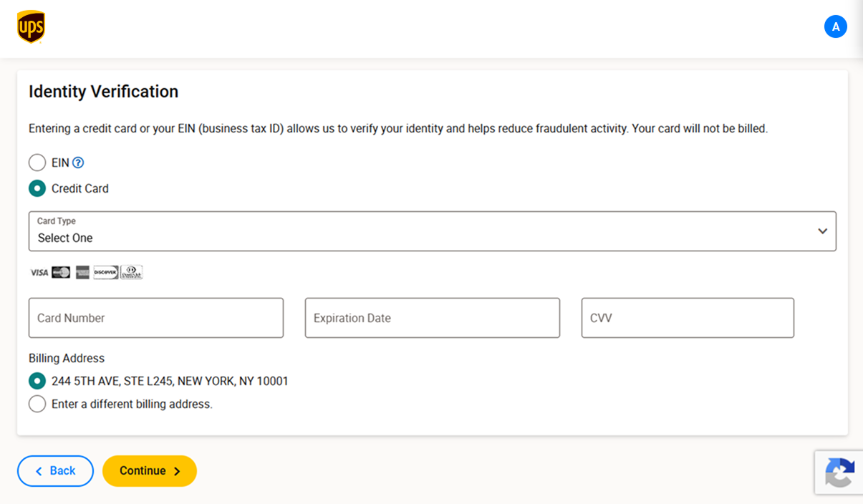The image size is (863, 504).
Task: Go Back to the previous step
Action: coord(55,471)
